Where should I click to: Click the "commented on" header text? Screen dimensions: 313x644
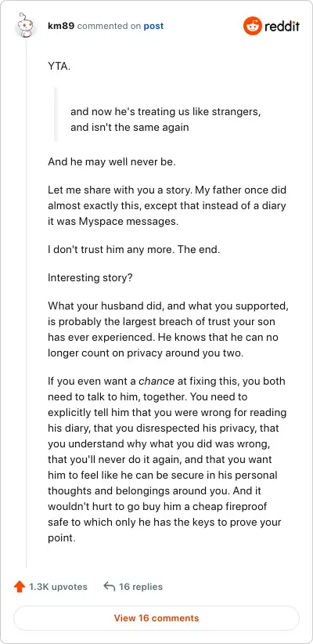tap(109, 26)
